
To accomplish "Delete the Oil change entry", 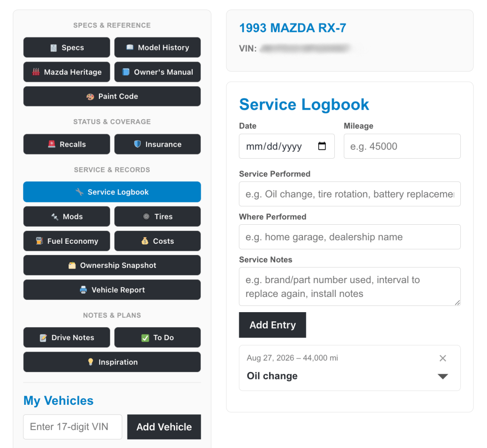I will [443, 358].
